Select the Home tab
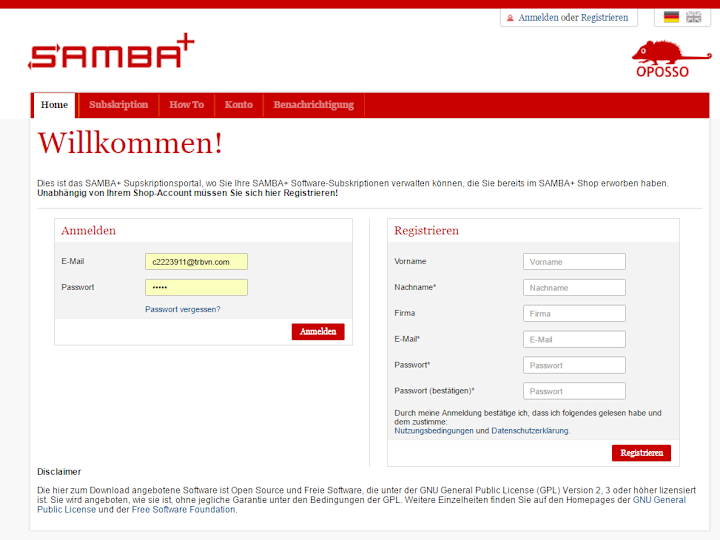Image resolution: width=720 pixels, height=540 pixels. 54,105
